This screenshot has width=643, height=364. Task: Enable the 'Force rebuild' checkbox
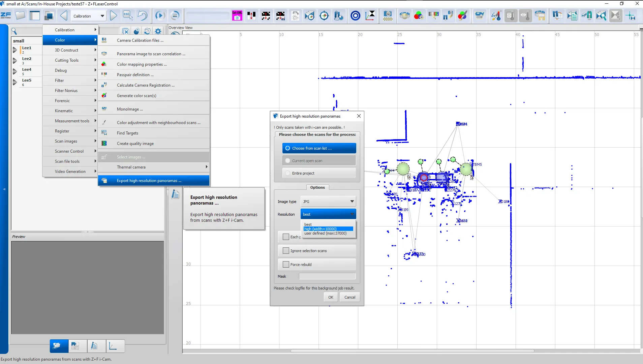[286, 265]
